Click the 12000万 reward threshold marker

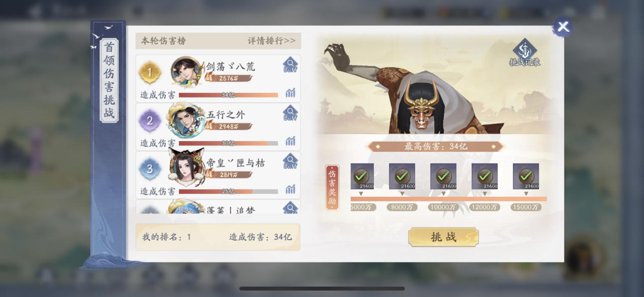pos(485,207)
